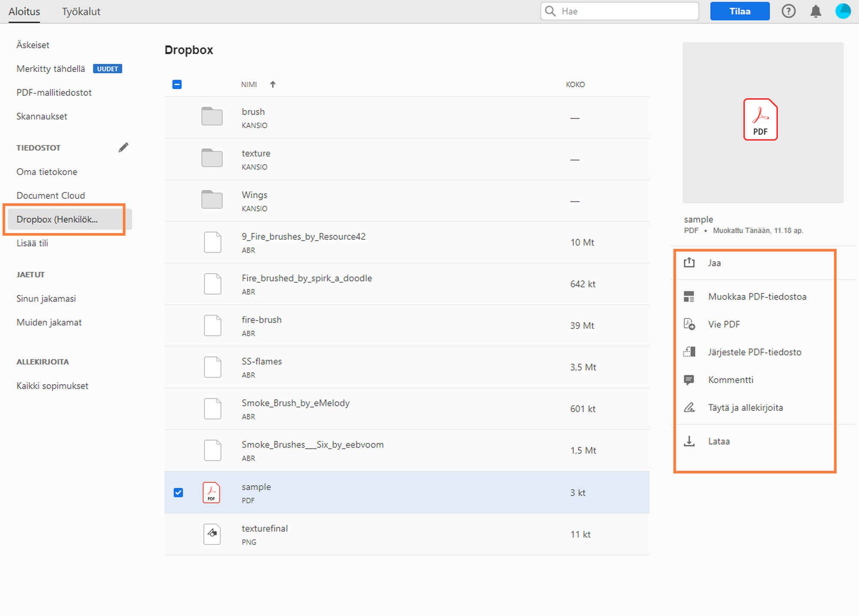Select the Kommentti comment icon
The image size is (859, 616).
point(689,380)
